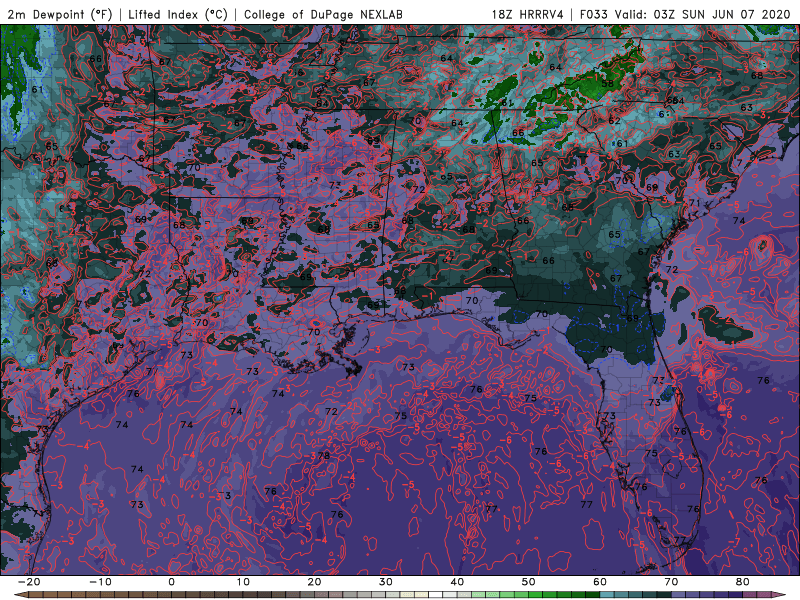800x600 pixels.
Task: Click the 30 label on the color scale
Action: pos(386,582)
